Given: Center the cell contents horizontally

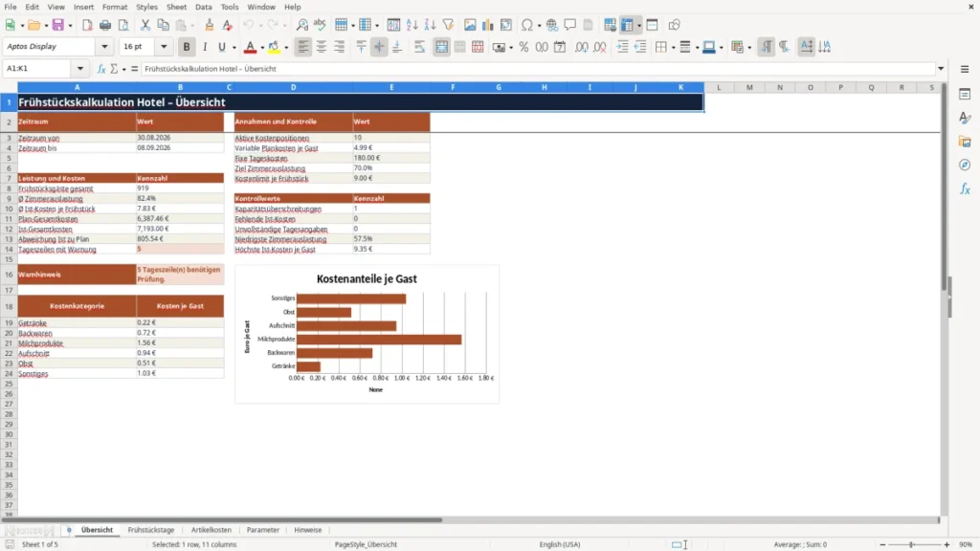Looking at the screenshot, I should coord(322,47).
